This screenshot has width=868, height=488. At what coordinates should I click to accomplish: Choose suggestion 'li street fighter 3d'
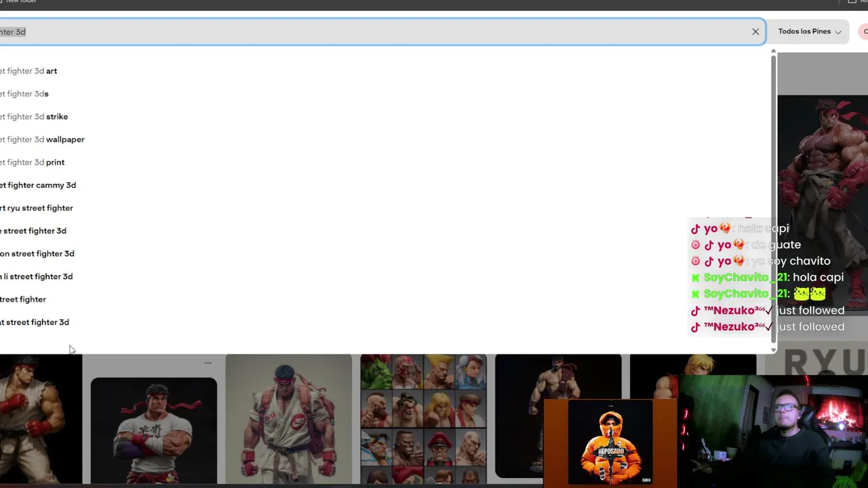point(37,277)
